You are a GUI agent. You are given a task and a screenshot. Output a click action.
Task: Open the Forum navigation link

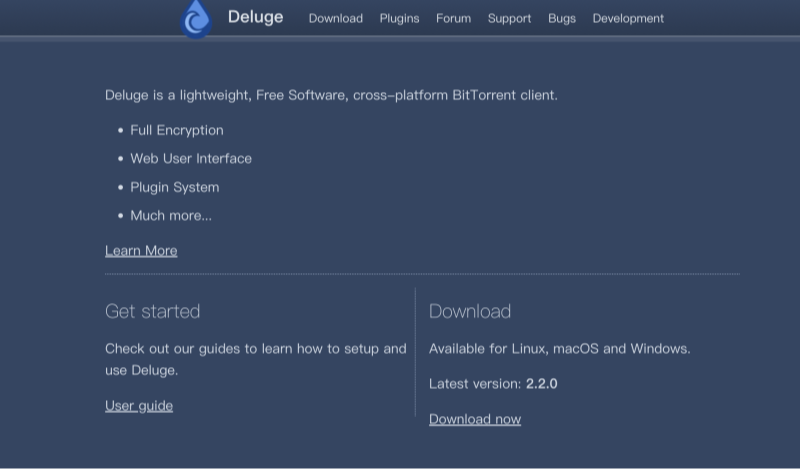point(454,18)
